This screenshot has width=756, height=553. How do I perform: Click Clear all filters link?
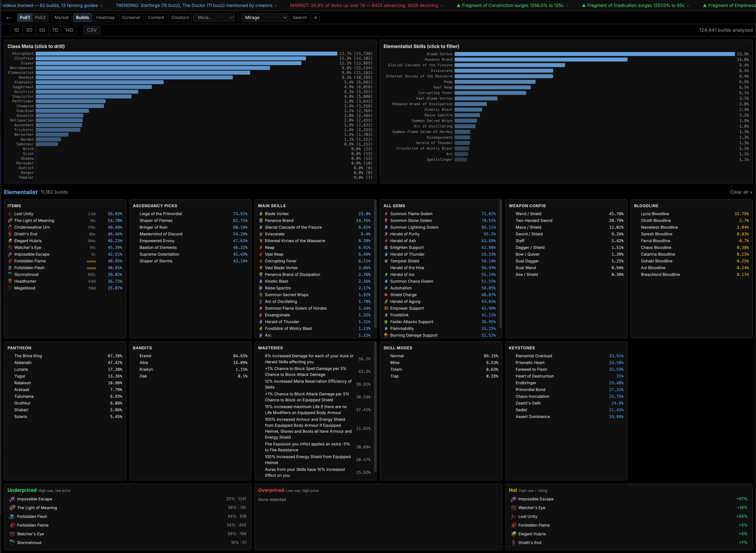[741, 192]
